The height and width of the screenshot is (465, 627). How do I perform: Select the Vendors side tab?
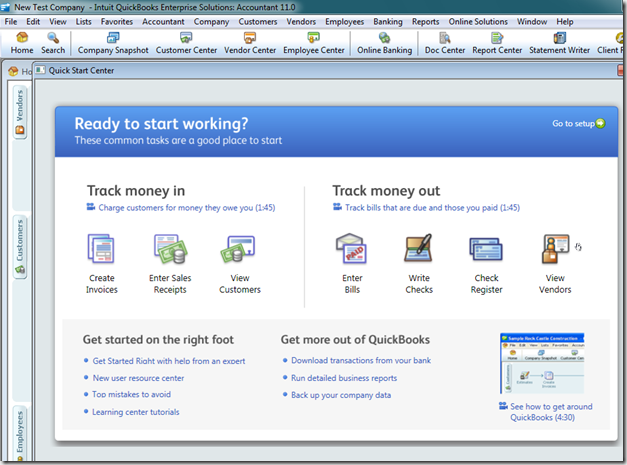click(20, 112)
